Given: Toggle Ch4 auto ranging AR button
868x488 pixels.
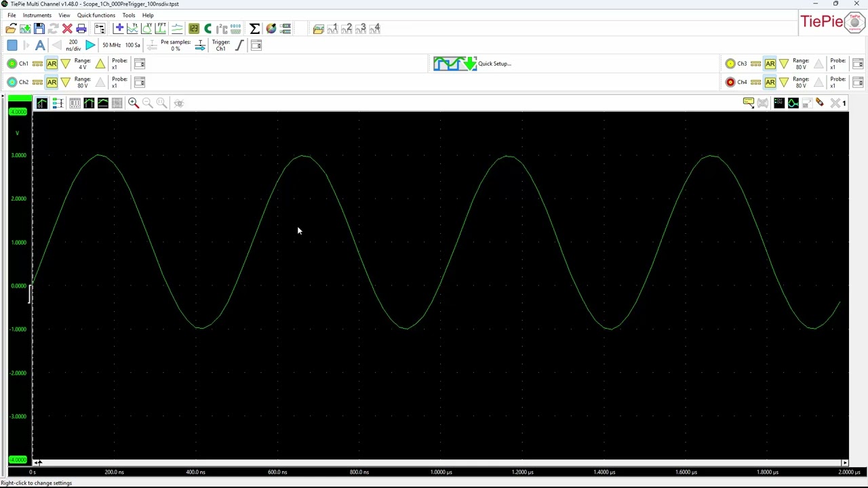Looking at the screenshot, I should (770, 83).
